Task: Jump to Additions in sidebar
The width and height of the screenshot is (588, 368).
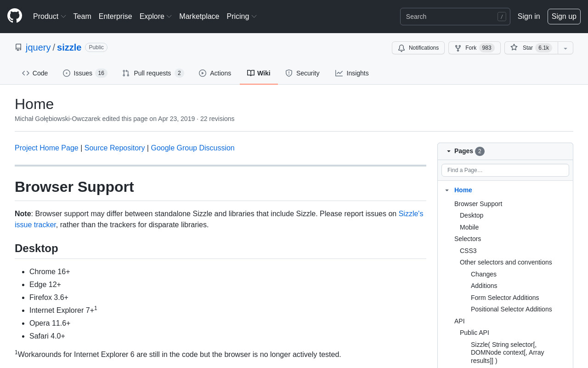Action: (x=484, y=286)
